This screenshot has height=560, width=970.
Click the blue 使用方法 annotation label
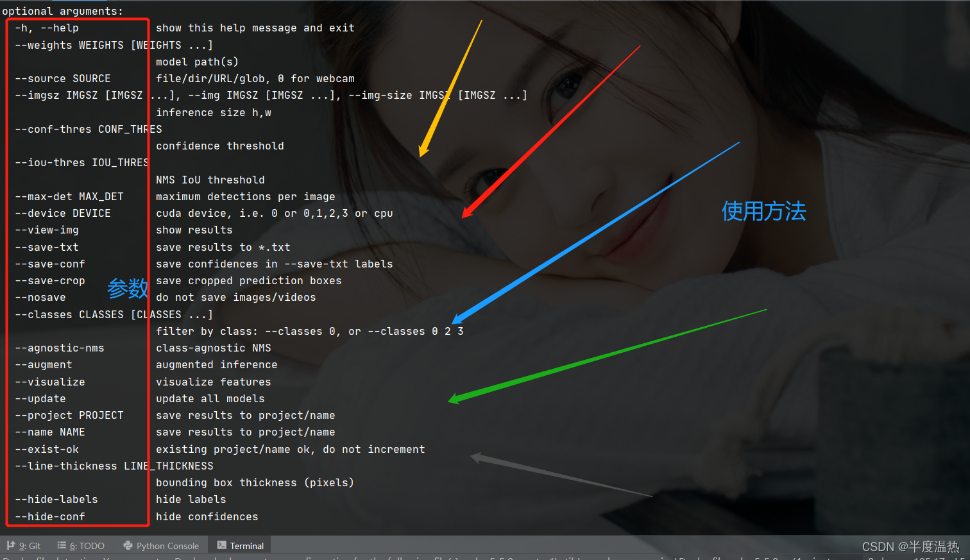[x=763, y=211]
